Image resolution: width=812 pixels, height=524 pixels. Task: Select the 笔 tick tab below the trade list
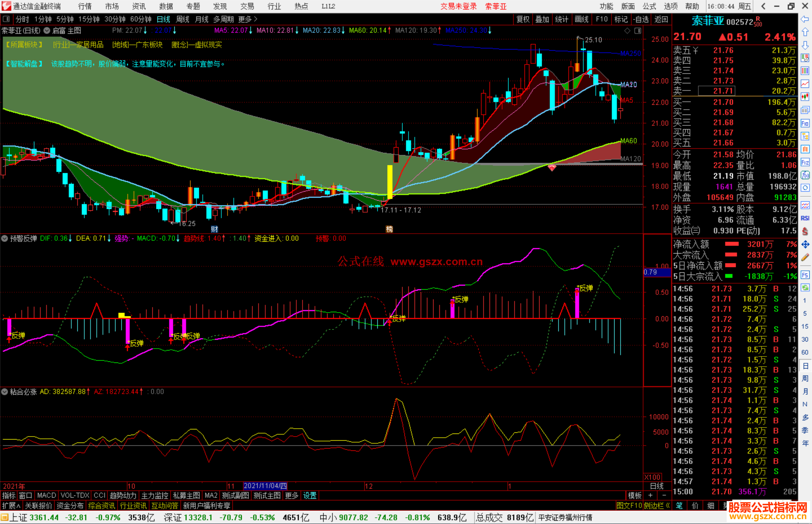click(x=679, y=506)
